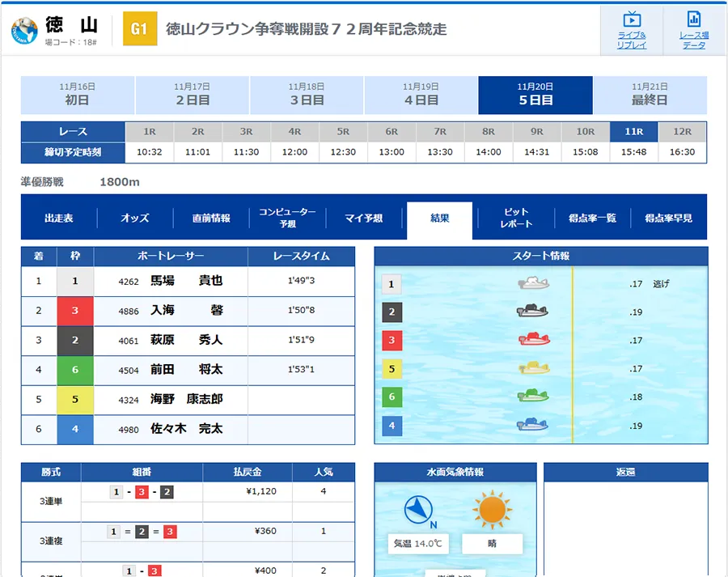Switch to 最終日 on 11月21日
The width and height of the screenshot is (728, 577).
[650, 95]
